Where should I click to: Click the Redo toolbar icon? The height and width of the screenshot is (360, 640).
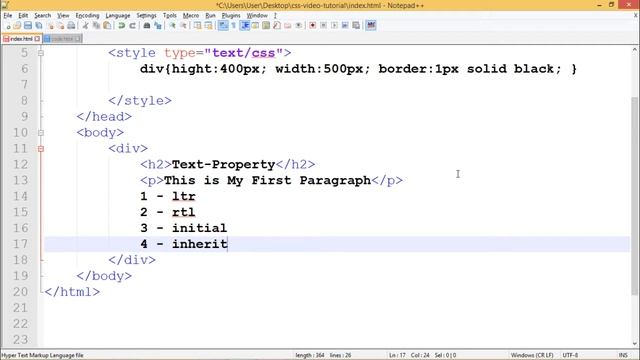coord(132,25)
